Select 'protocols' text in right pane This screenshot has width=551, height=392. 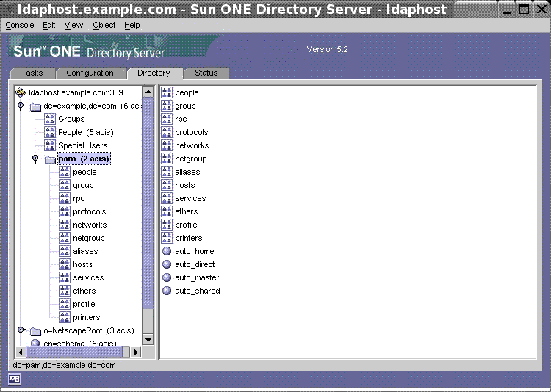pyautogui.click(x=192, y=132)
